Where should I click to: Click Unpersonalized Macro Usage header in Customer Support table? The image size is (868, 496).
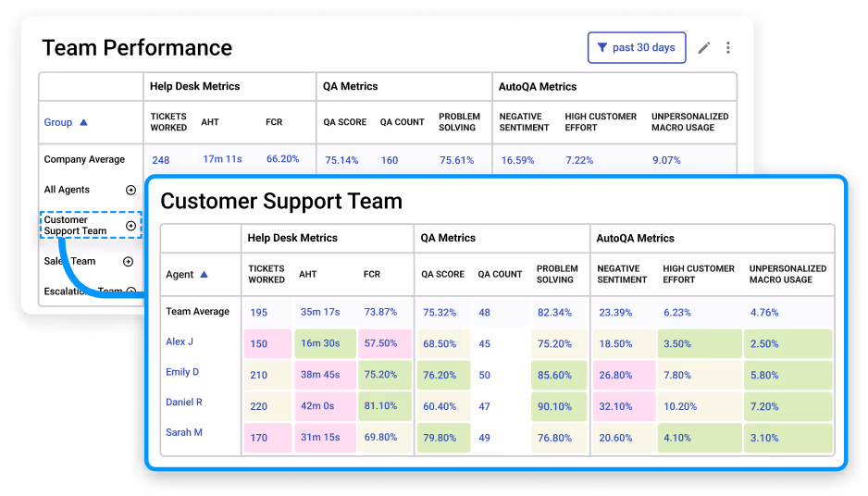coord(787,274)
